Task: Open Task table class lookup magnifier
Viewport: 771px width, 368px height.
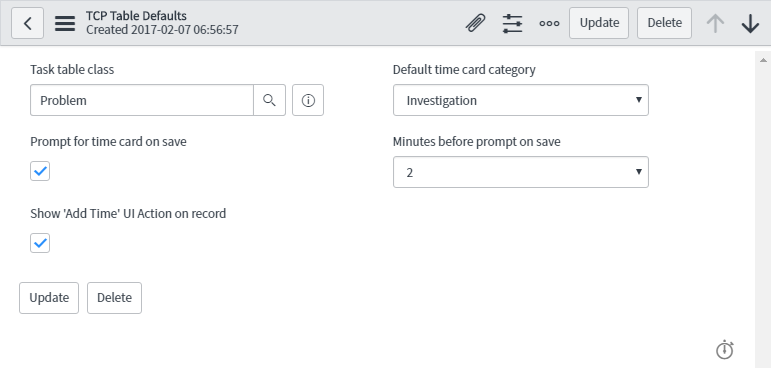Action: (269, 100)
